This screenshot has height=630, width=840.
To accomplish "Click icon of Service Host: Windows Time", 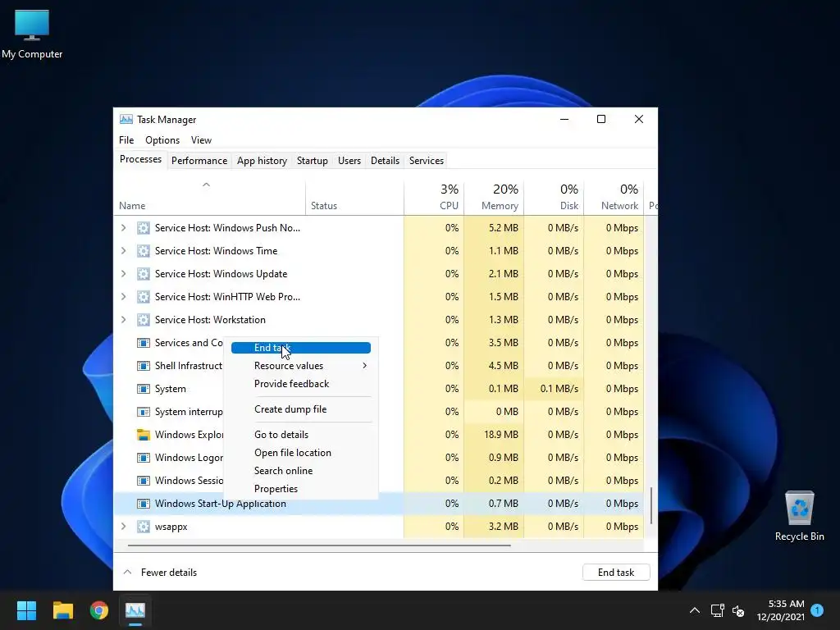I will pos(143,251).
